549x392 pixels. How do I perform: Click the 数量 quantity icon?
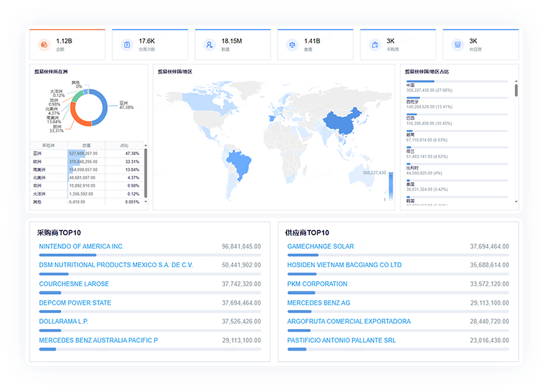209,45
